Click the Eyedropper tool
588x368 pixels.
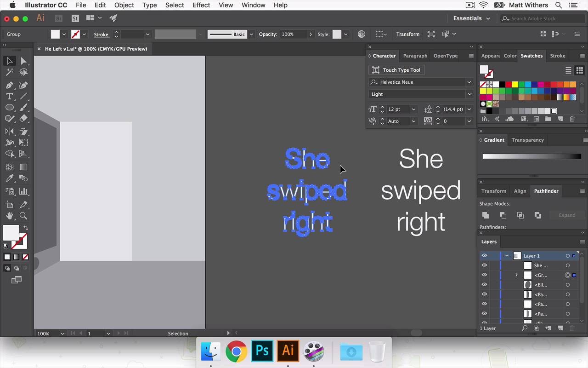9,178
